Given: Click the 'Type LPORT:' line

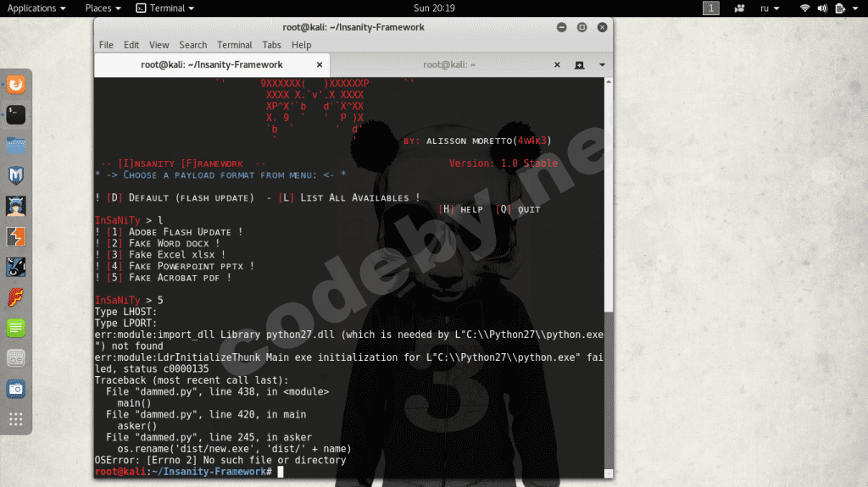Looking at the screenshot, I should [125, 324].
